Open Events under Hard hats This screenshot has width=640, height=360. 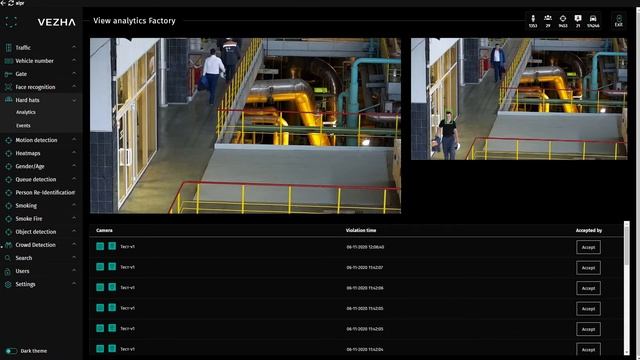[x=23, y=126]
